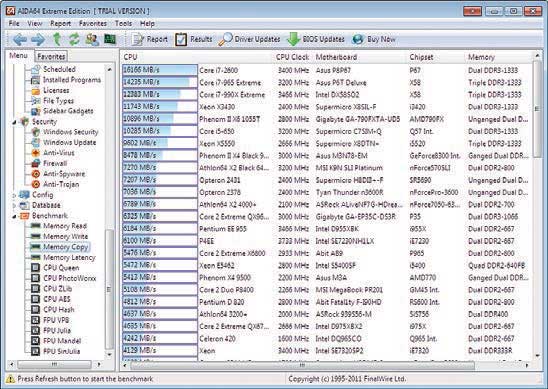Click the green Up arrow toolbar icon

tap(57, 39)
